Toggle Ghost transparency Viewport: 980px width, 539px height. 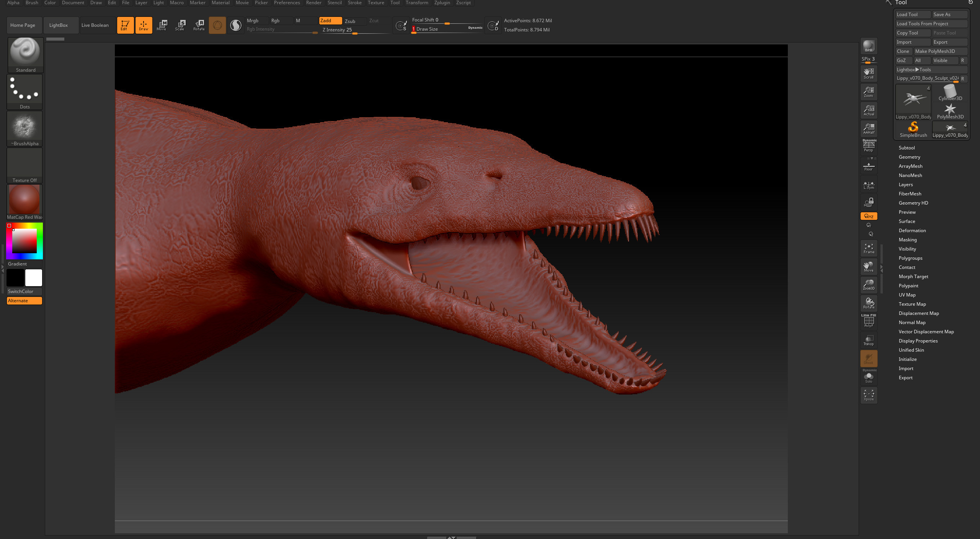(869, 359)
